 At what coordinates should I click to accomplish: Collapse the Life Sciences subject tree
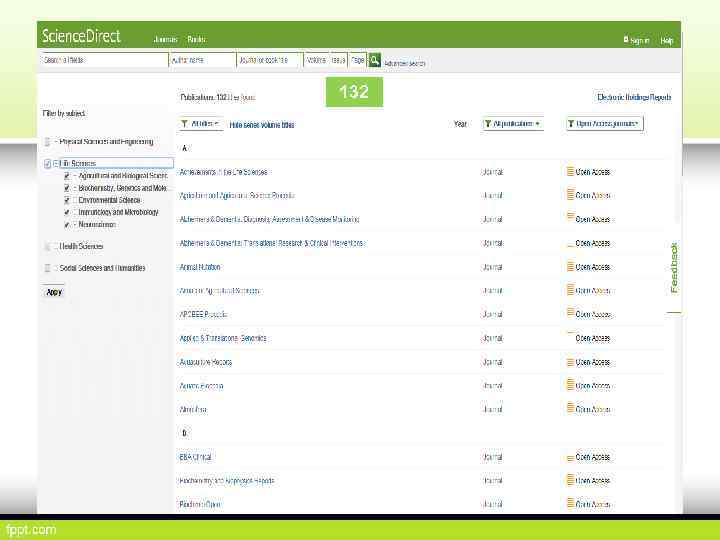56,163
